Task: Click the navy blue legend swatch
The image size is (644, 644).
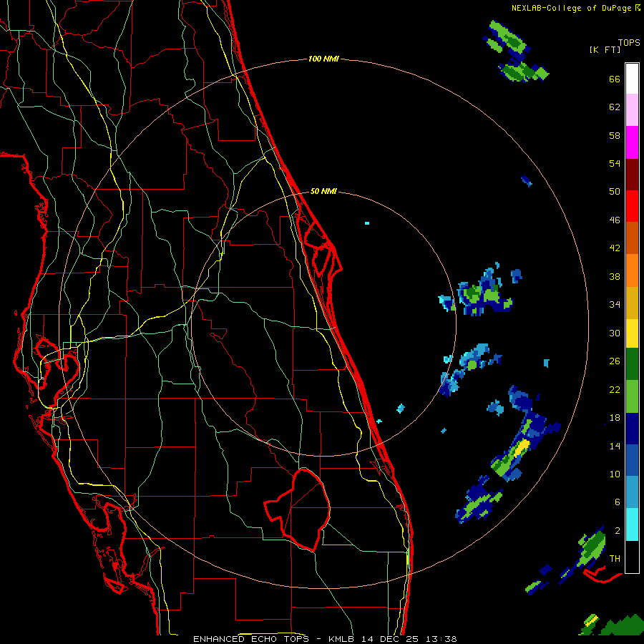Action: pos(632,429)
